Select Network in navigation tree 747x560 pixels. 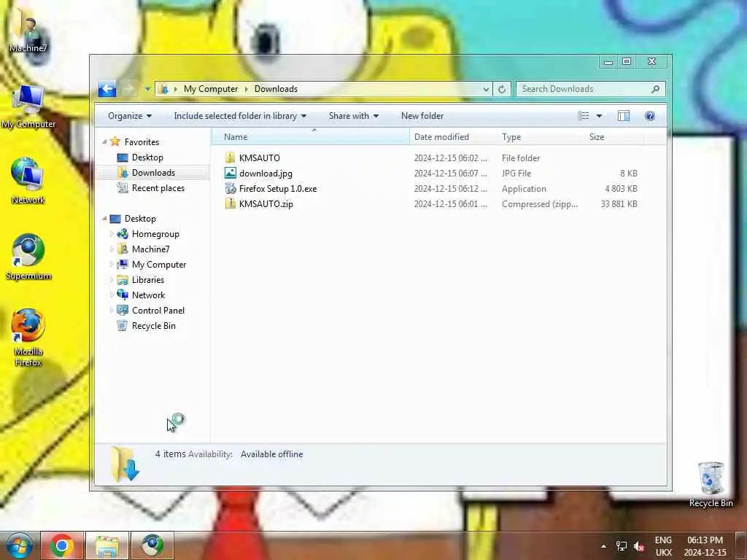[x=148, y=295]
